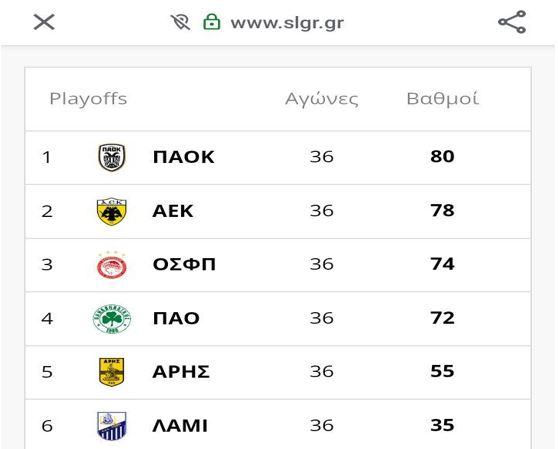Open the ΠΑΟ team name link
The height and width of the screenshot is (449, 558).
(176, 318)
